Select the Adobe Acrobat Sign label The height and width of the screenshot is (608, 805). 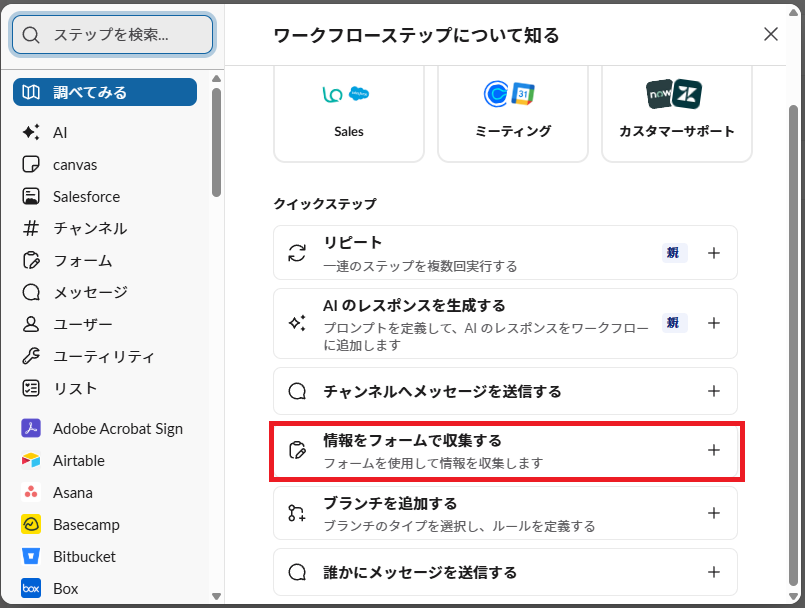click(x=118, y=428)
